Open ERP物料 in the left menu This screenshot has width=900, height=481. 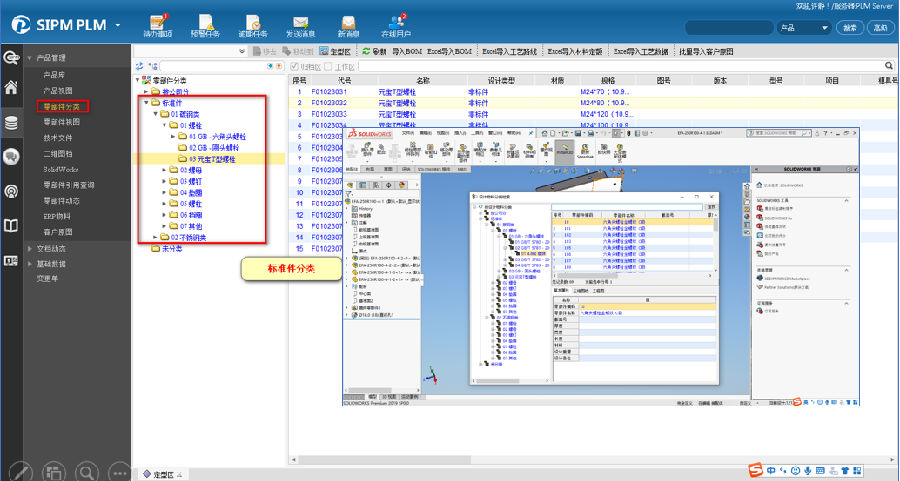tap(59, 216)
